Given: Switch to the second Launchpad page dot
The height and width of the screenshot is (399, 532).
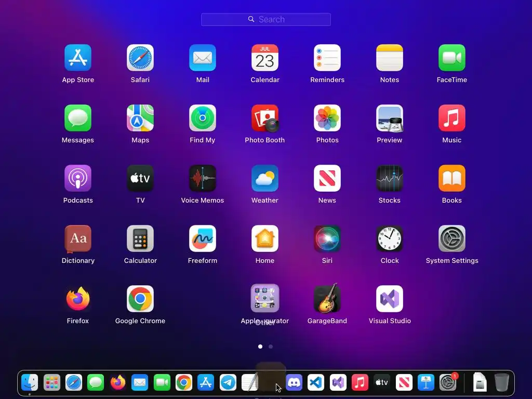Looking at the screenshot, I should pyautogui.click(x=270, y=347).
